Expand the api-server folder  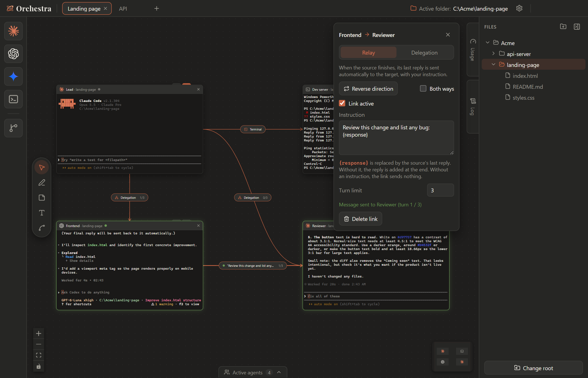[493, 53]
